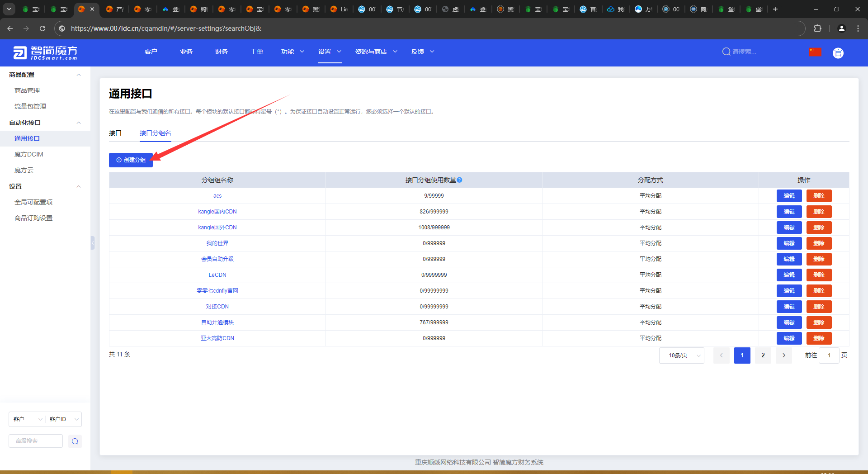This screenshot has width=868, height=474.
Task: Open the browser profile icon
Action: (841, 28)
